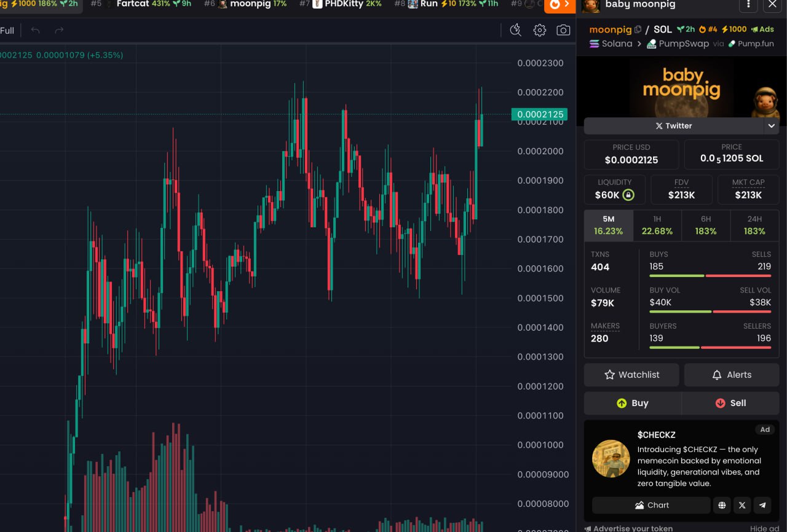787x532 pixels.
Task: Copy the moonpig token address
Action: [x=638, y=29]
